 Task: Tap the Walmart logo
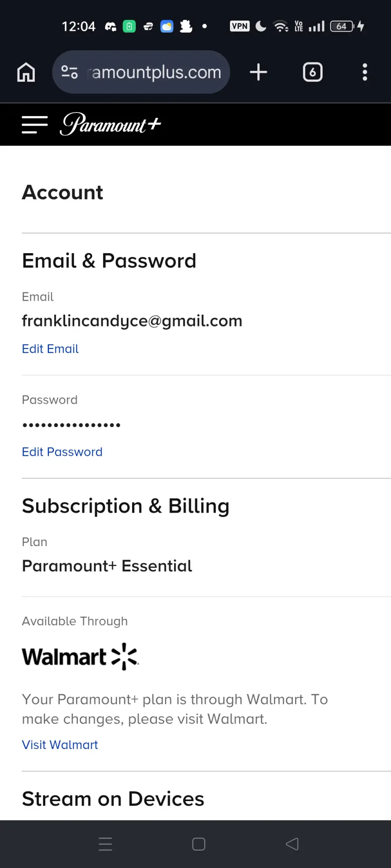pyautogui.click(x=80, y=656)
